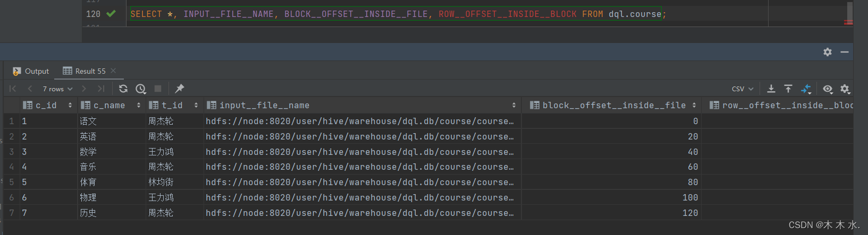The image size is (868, 235).
Task: Select the cell containing 音乐
Action: 112,167
